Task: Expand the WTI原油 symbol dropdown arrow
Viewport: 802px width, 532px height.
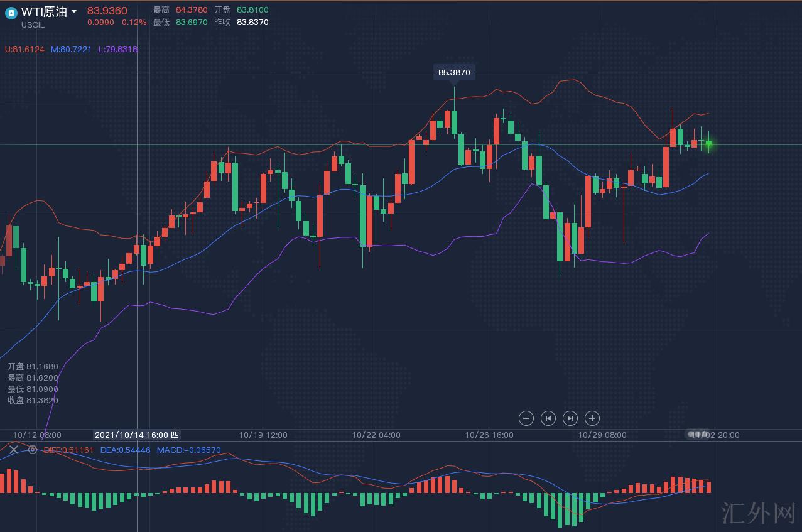Action: (74, 12)
